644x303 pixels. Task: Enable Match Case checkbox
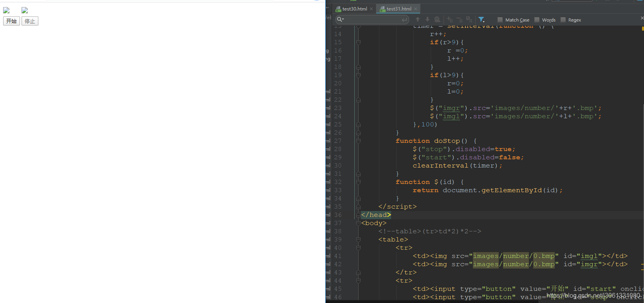coord(500,20)
